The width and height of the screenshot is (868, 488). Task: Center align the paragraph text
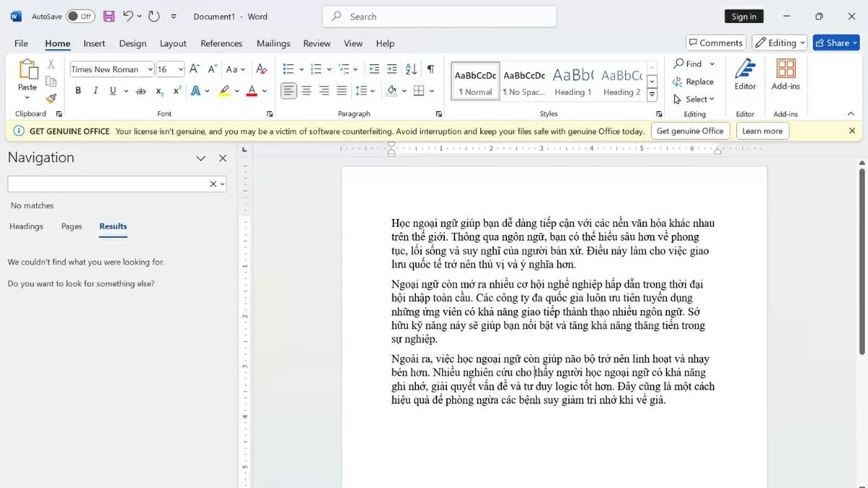coord(307,91)
